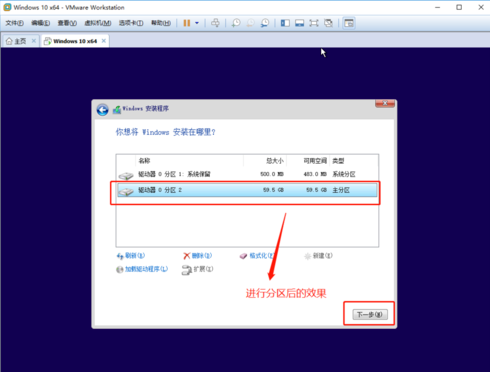Image resolution: width=490 pixels, height=372 pixels.
Task: Click the 刷新(R) refresh link
Action: 131,256
